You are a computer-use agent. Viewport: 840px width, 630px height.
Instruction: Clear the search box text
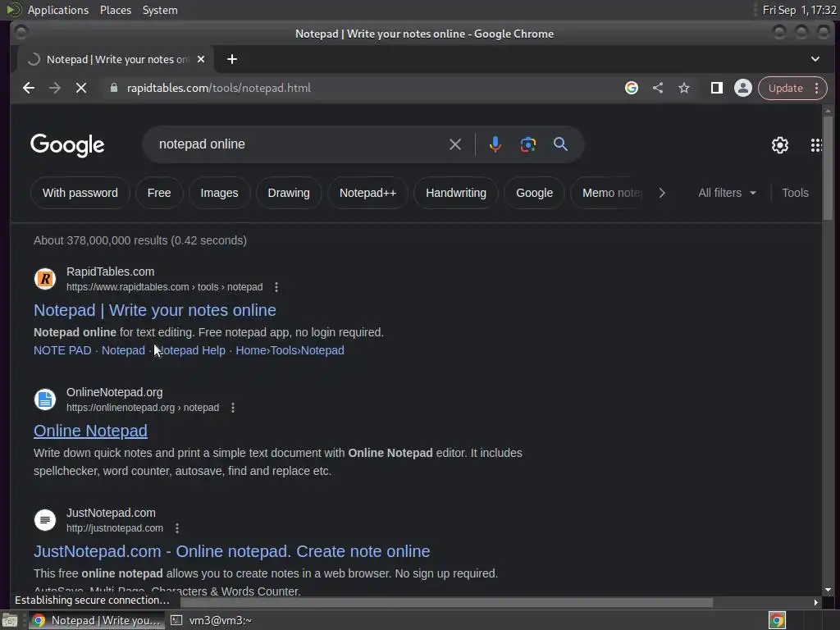pyautogui.click(x=454, y=144)
